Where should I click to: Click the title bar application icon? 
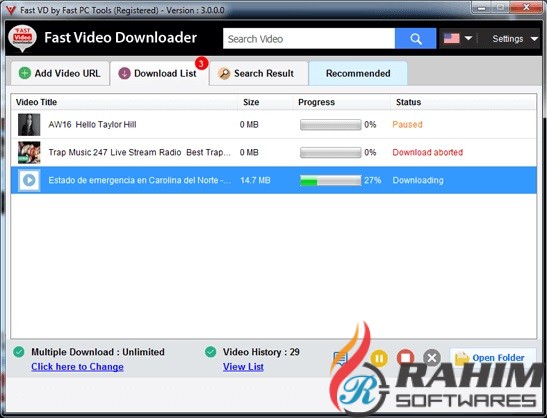[x=11, y=10]
